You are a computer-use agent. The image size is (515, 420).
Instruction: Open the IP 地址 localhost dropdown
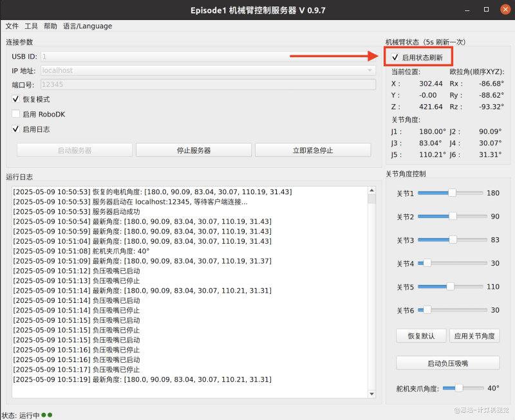click(x=208, y=70)
